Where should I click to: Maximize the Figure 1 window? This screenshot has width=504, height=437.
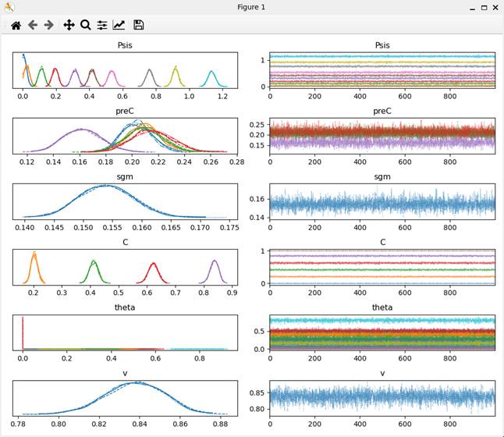tap(484, 7)
